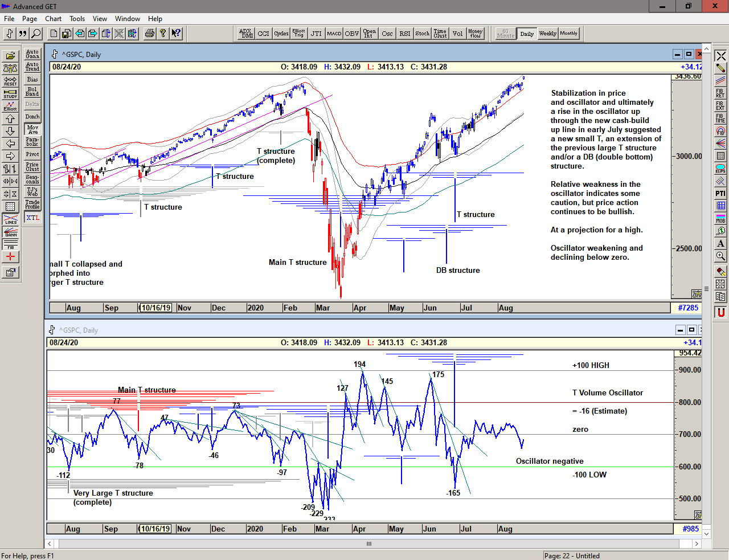Select the text annotation A tool

720,244
